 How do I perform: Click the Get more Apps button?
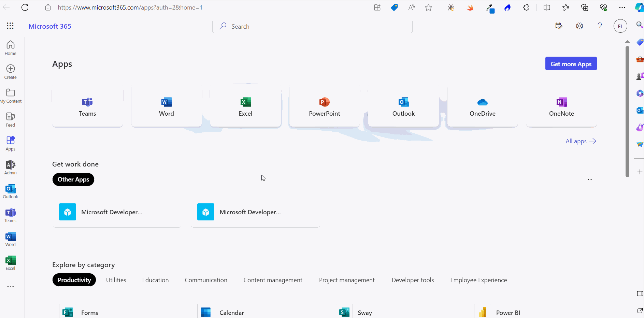point(571,64)
